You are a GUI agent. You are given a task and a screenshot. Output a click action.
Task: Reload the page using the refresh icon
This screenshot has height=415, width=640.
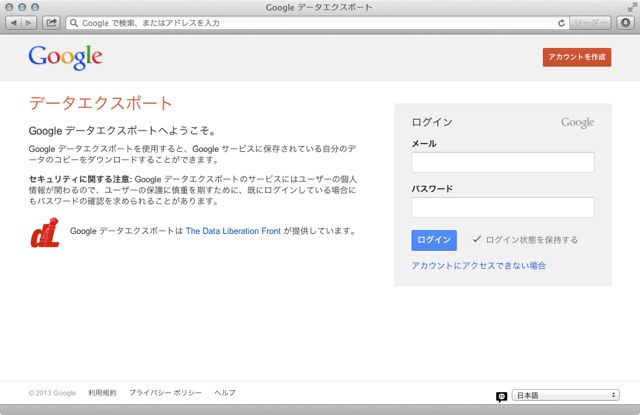pyautogui.click(x=561, y=23)
